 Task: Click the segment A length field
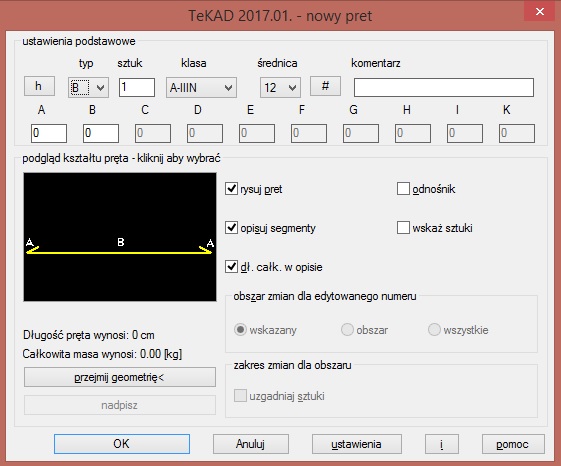pos(49,134)
